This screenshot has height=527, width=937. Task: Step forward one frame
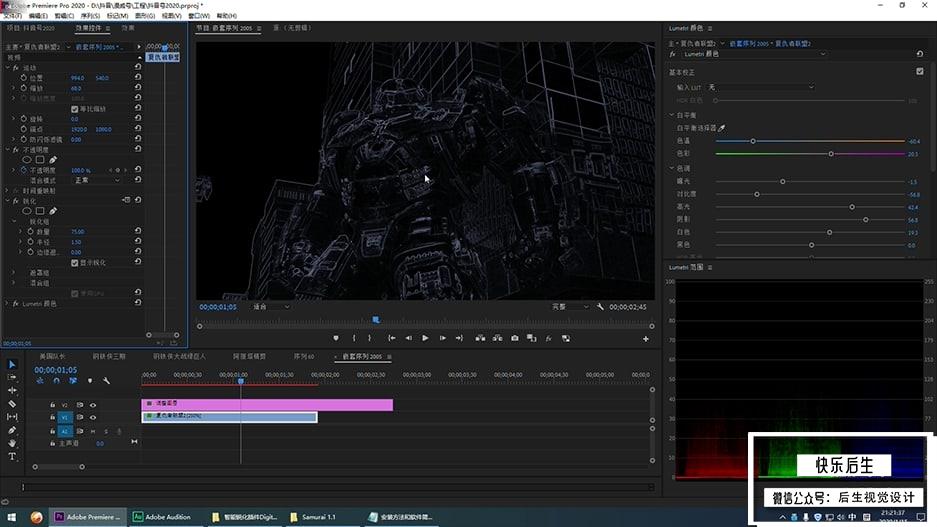(x=443, y=338)
